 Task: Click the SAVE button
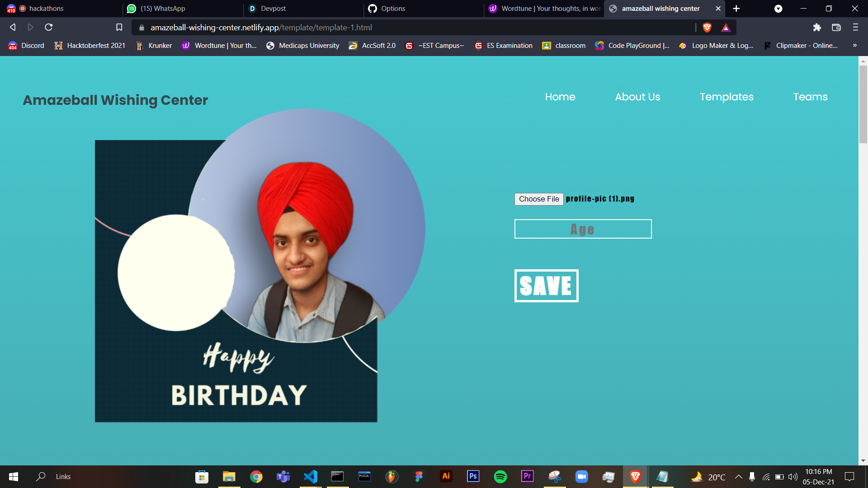546,286
